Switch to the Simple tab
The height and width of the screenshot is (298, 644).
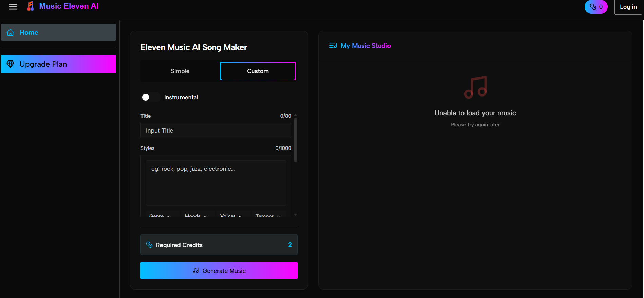pyautogui.click(x=180, y=71)
